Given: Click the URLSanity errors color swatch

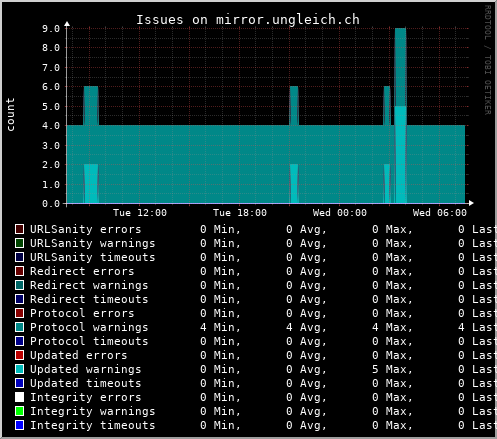Looking at the screenshot, I should click(19, 229).
